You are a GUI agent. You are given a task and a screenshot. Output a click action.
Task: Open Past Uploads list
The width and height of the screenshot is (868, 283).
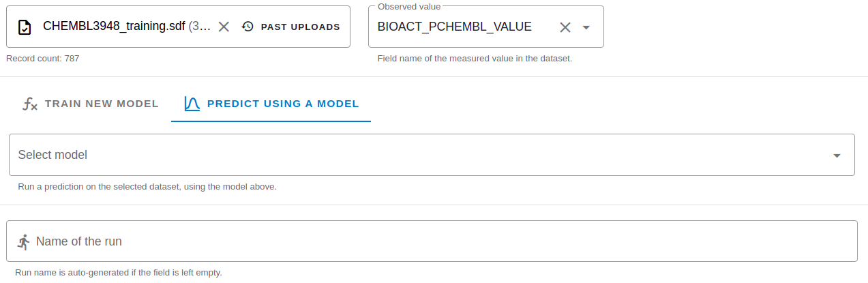(299, 27)
